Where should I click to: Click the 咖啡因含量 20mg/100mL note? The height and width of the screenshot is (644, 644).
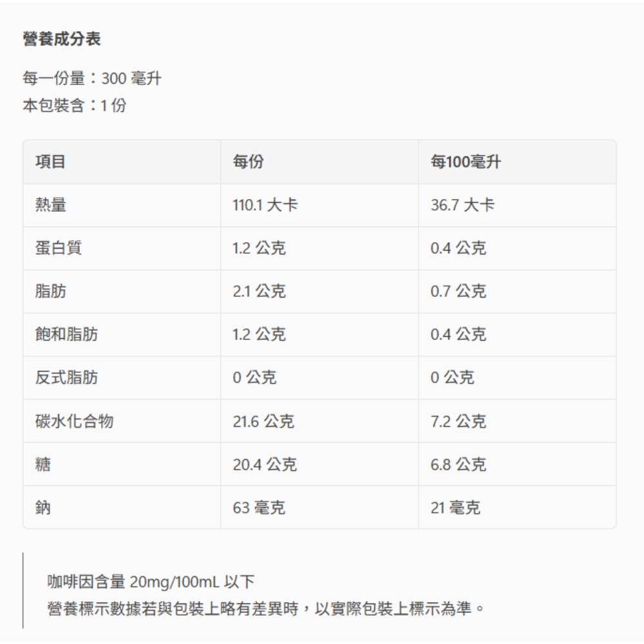pyautogui.click(x=151, y=583)
